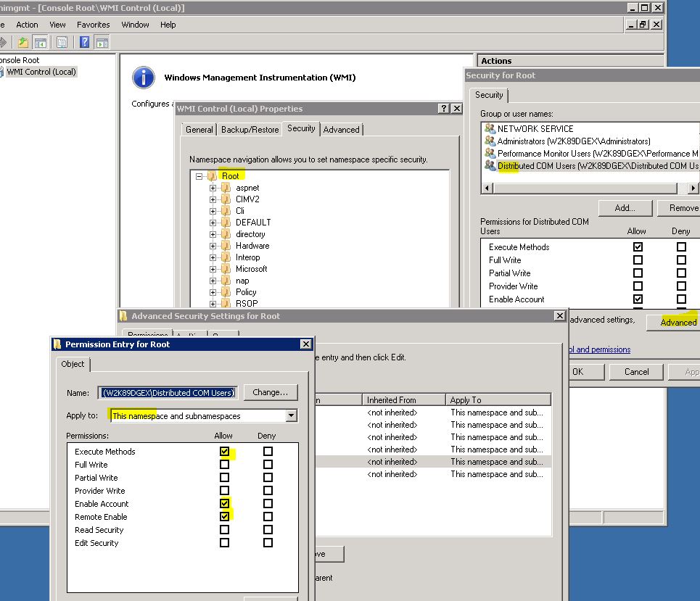Click the Administrators user group icon
Viewport: 700px width, 601px height.
[490, 141]
